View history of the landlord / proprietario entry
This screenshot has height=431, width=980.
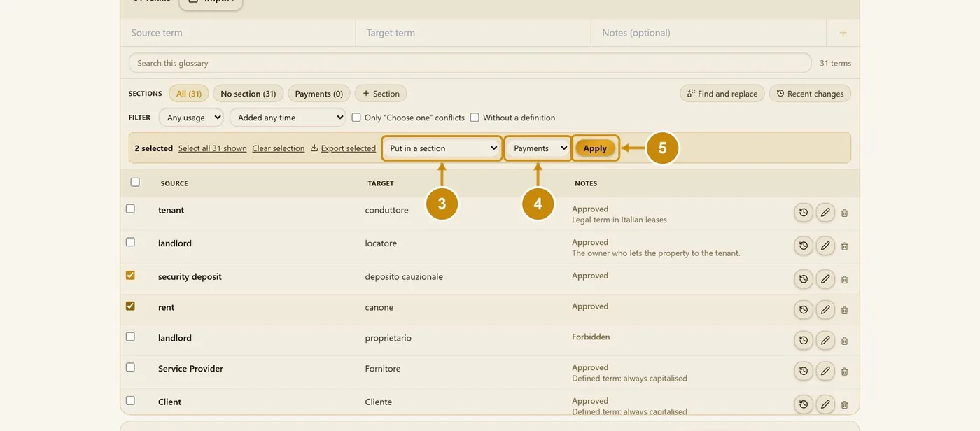(804, 341)
